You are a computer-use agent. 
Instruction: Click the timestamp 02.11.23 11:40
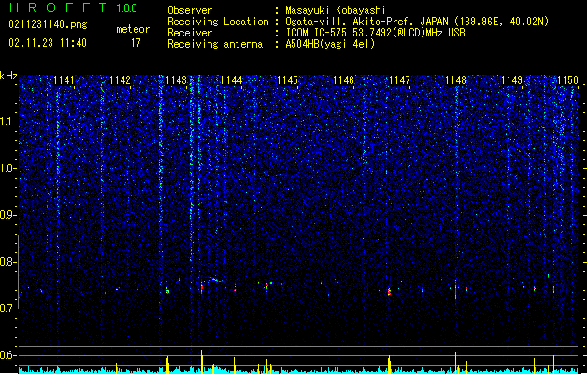tap(48, 43)
